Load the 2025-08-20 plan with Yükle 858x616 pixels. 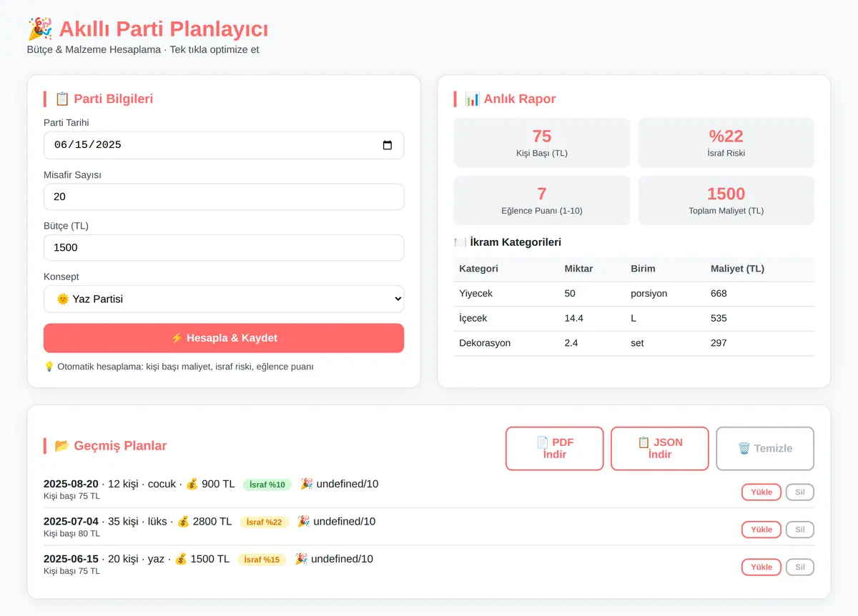coord(761,492)
